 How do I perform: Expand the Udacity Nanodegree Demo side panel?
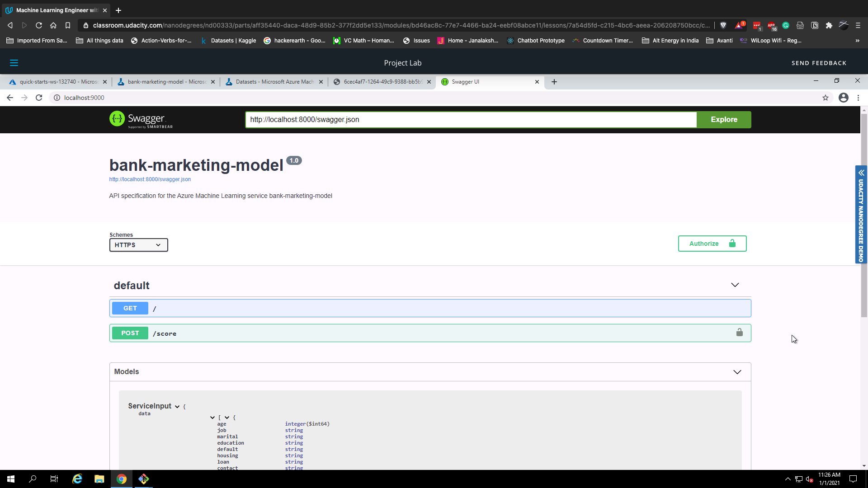point(861,173)
